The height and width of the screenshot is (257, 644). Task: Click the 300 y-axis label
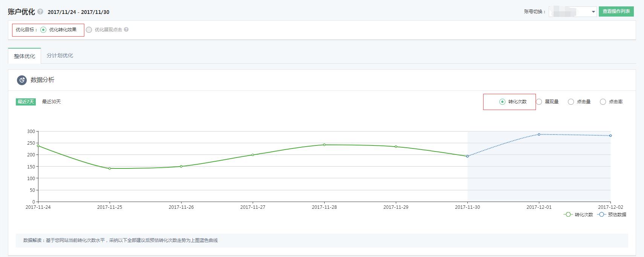pyautogui.click(x=31, y=132)
